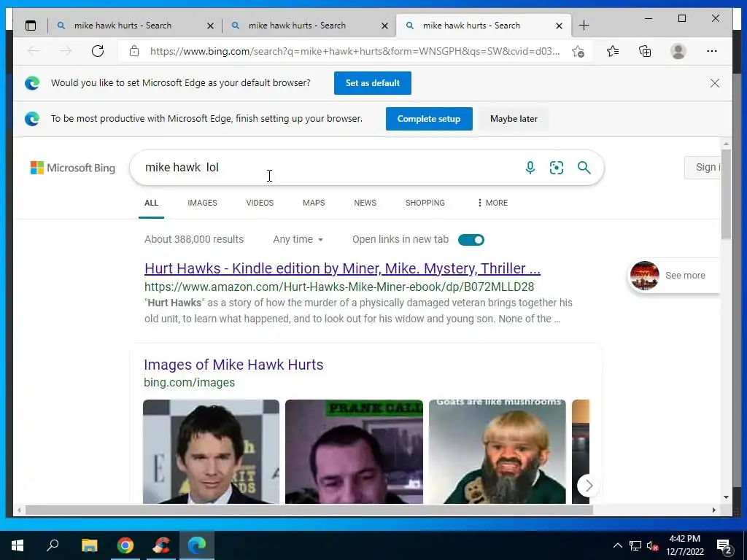Open the taskbar clock and date
This screenshot has height=560, width=747.
click(684, 545)
